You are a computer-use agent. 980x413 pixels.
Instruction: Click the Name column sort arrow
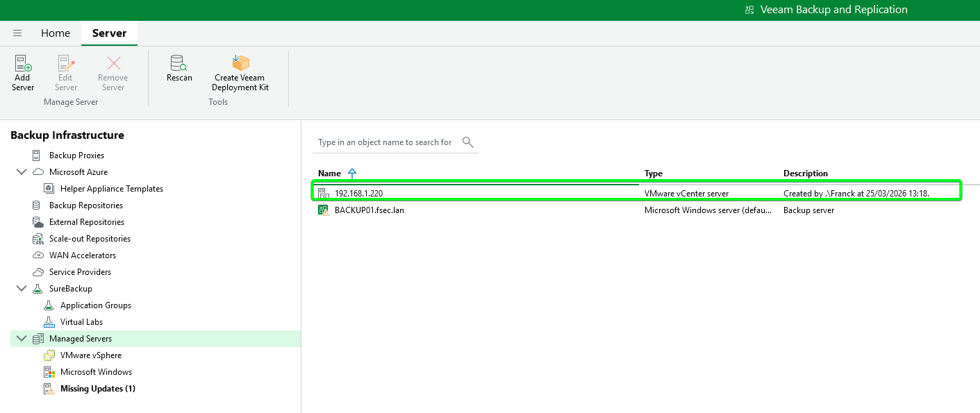click(351, 174)
